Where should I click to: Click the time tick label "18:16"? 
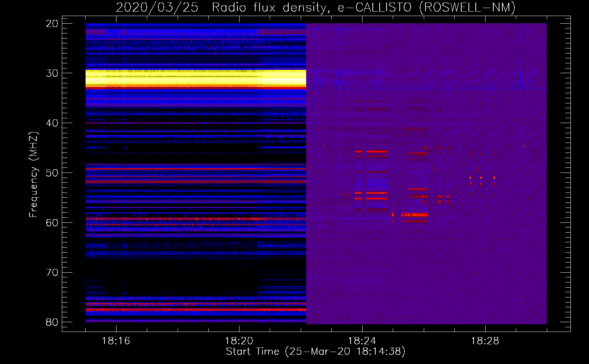pos(116,341)
